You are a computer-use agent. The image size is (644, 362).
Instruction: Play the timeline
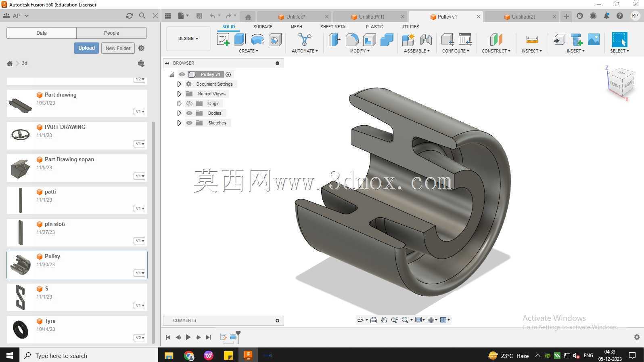pos(188,337)
